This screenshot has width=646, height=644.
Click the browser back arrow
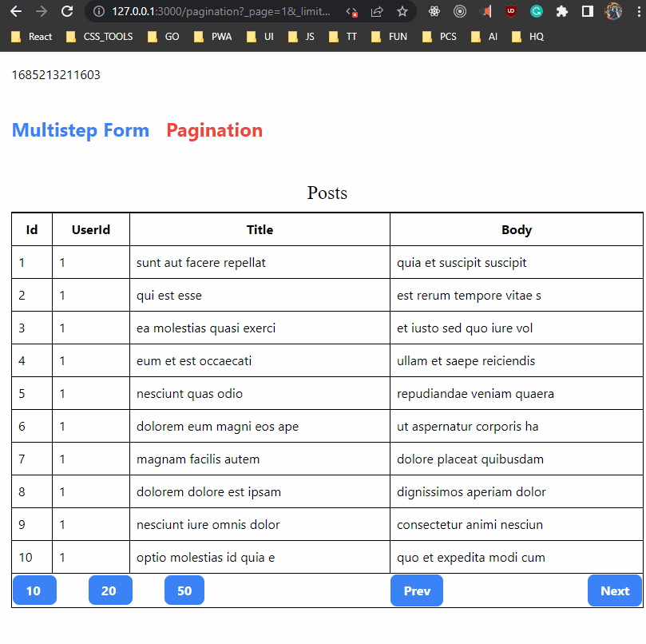[16, 12]
